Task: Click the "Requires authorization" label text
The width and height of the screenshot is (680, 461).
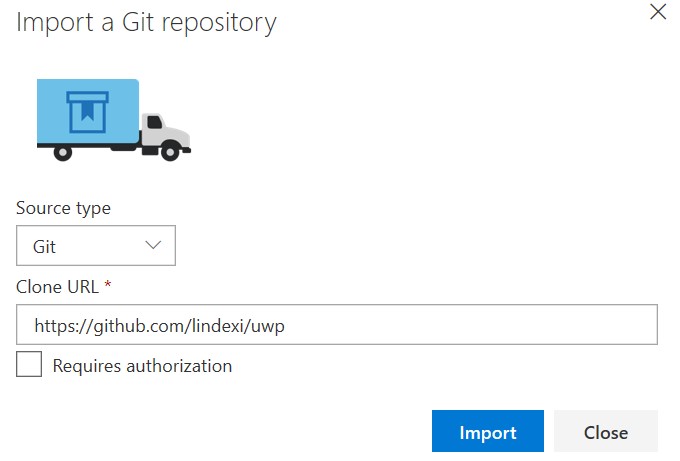Action: [x=142, y=366]
